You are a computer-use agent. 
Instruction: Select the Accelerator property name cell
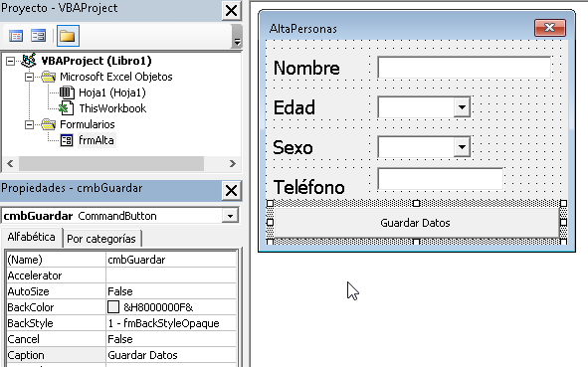tap(56, 275)
